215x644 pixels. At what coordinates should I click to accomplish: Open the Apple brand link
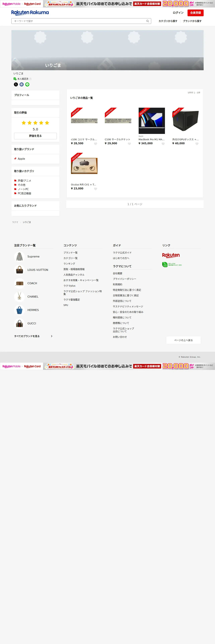(21, 159)
